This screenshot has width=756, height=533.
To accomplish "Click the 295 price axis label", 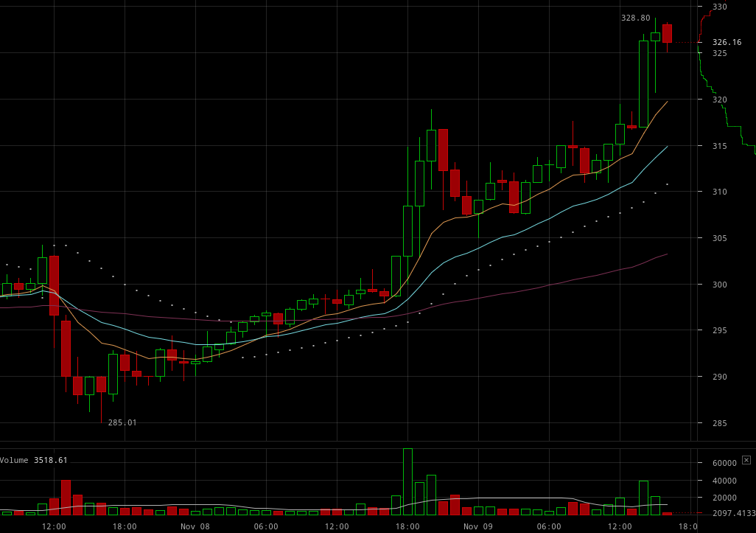I will [x=719, y=330].
